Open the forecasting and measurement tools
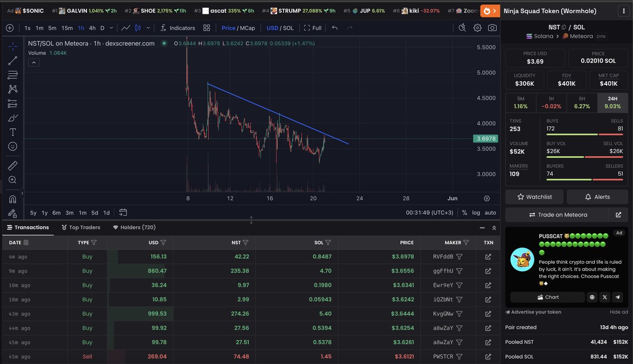This screenshot has width=633, height=364. pos(13,103)
